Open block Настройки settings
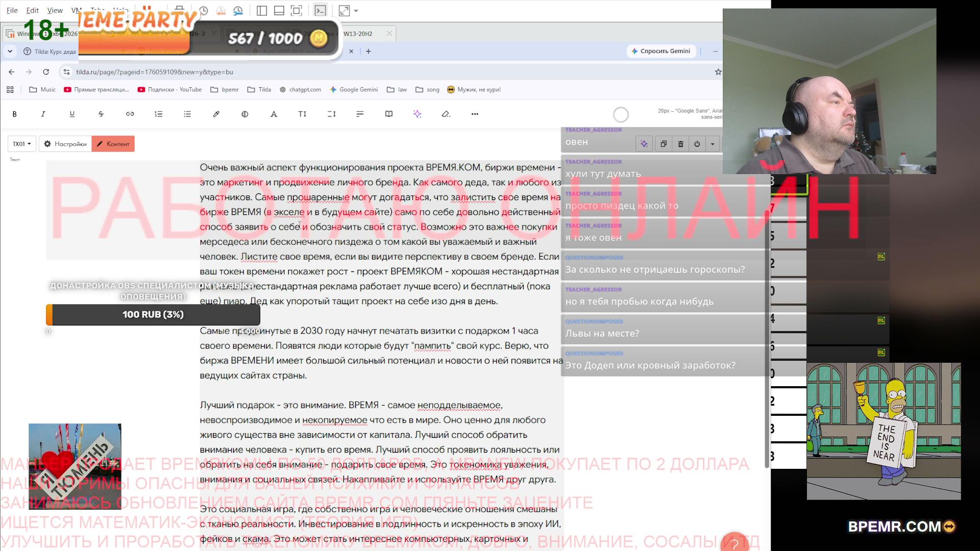 (x=65, y=144)
